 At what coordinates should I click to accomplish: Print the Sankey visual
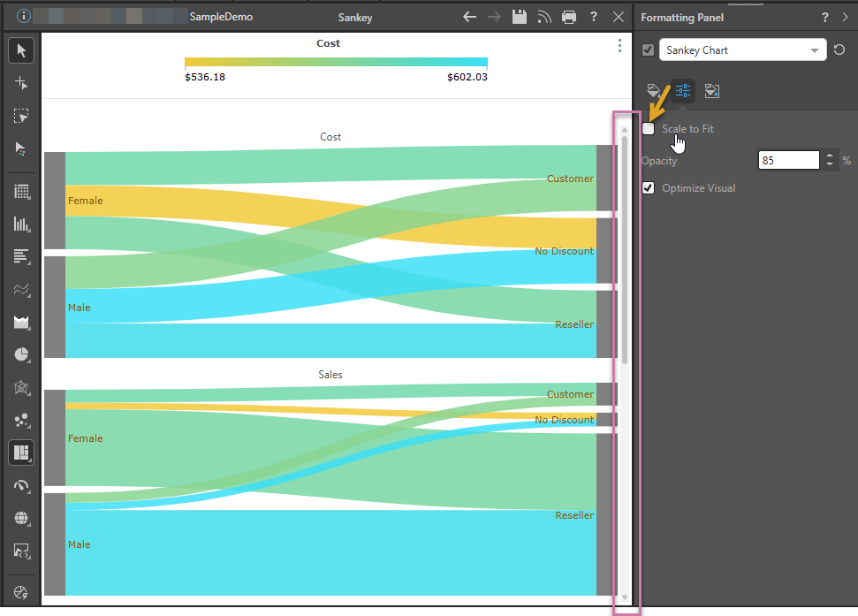coord(569,17)
